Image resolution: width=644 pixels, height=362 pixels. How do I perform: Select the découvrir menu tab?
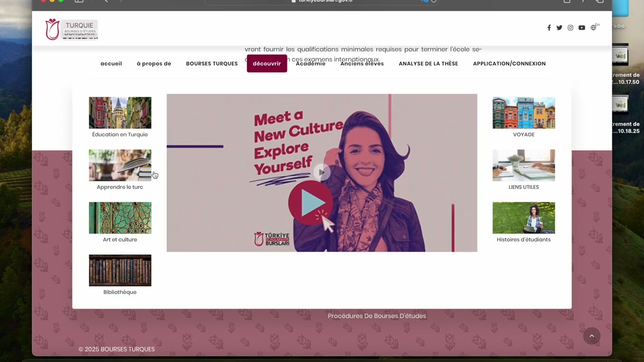tap(267, 64)
